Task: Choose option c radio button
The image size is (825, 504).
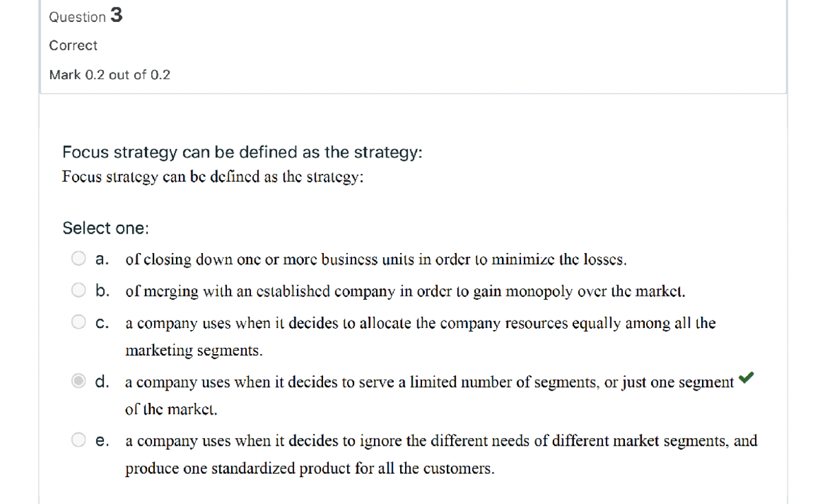Action: (x=79, y=321)
